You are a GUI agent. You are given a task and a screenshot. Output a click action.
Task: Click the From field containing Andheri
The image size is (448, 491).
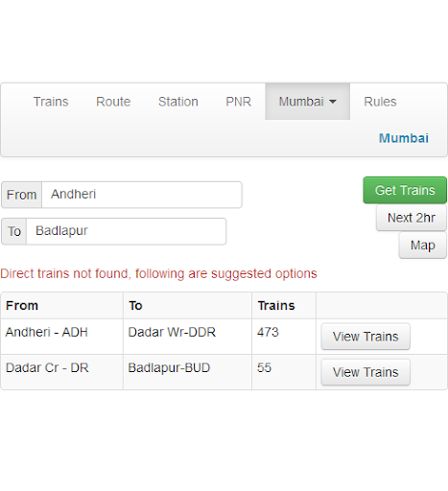tap(142, 195)
